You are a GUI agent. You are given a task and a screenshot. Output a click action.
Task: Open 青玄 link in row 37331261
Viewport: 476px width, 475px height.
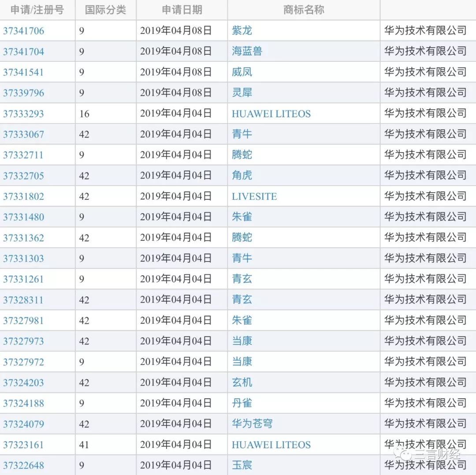(242, 279)
